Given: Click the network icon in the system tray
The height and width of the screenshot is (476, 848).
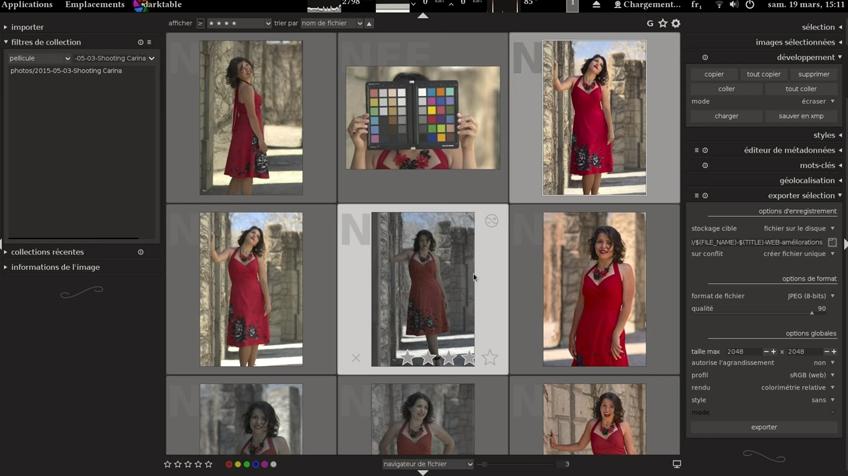Looking at the screenshot, I should tap(719, 4).
